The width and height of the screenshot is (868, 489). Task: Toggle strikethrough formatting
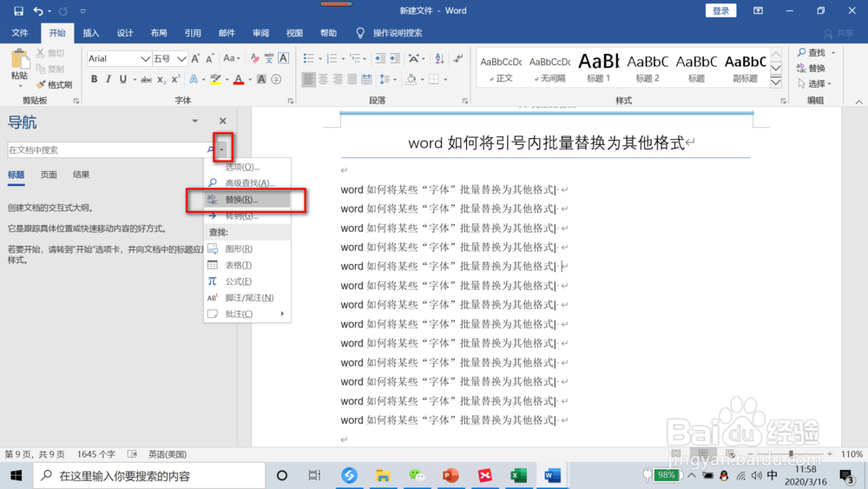pos(146,79)
